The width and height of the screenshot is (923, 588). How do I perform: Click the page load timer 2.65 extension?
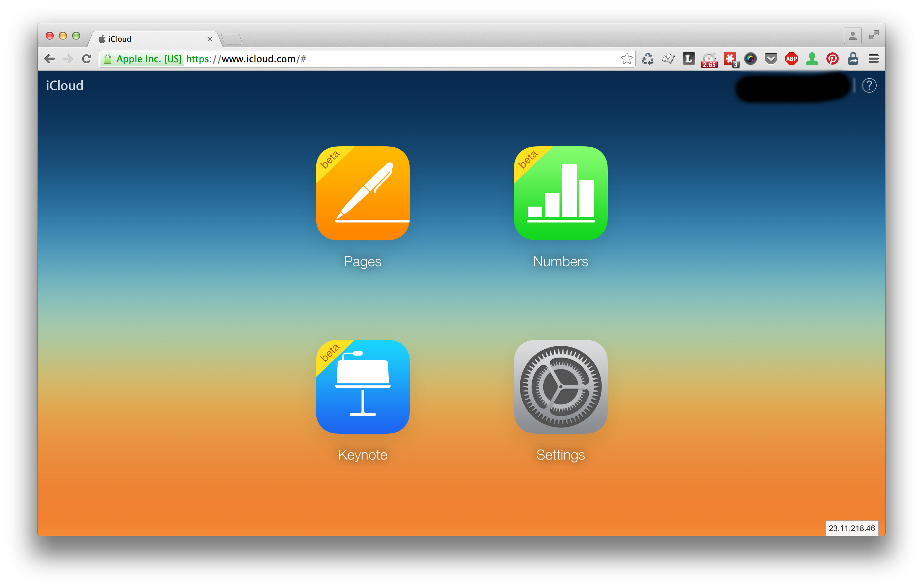pyautogui.click(x=709, y=59)
